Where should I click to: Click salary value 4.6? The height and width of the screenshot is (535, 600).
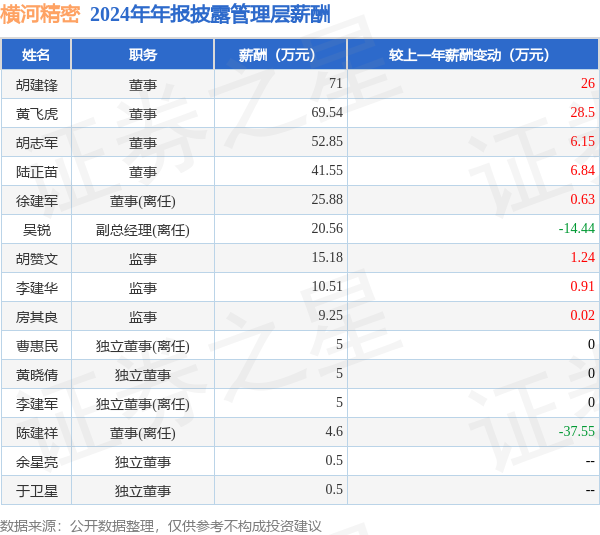[334, 431]
